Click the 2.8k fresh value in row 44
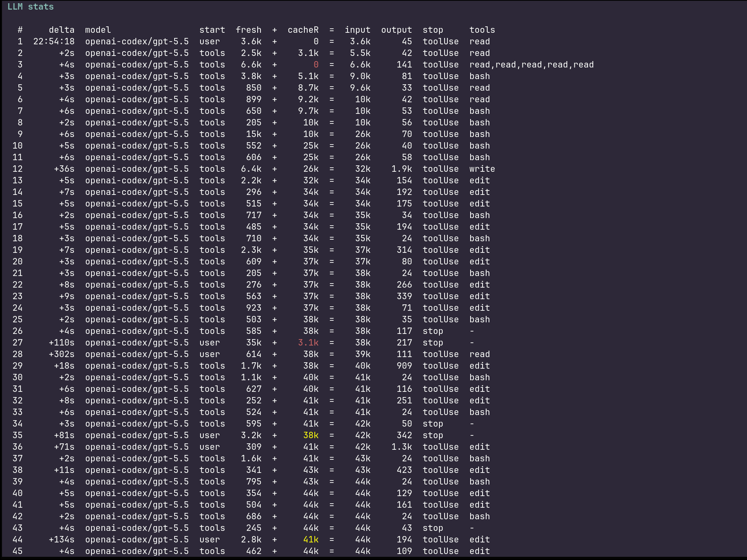 (x=251, y=540)
